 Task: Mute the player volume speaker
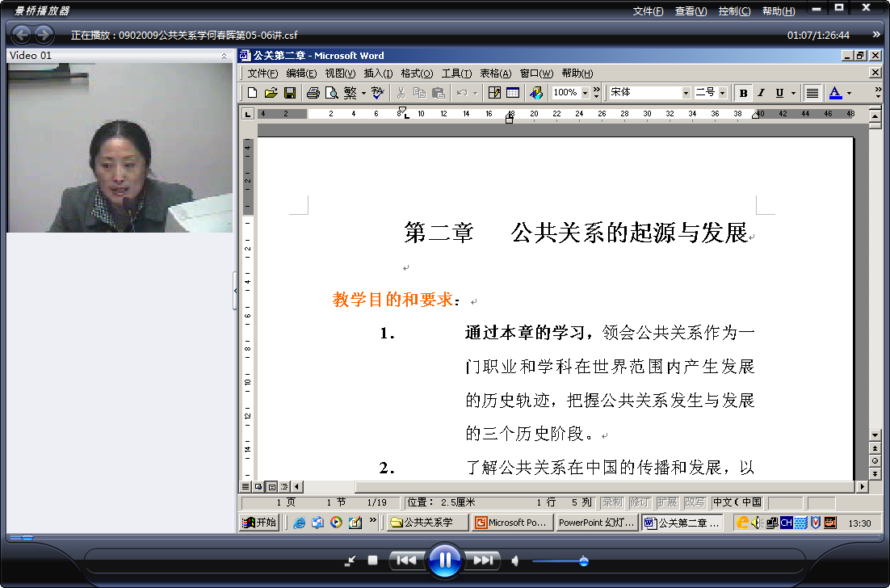[514, 561]
